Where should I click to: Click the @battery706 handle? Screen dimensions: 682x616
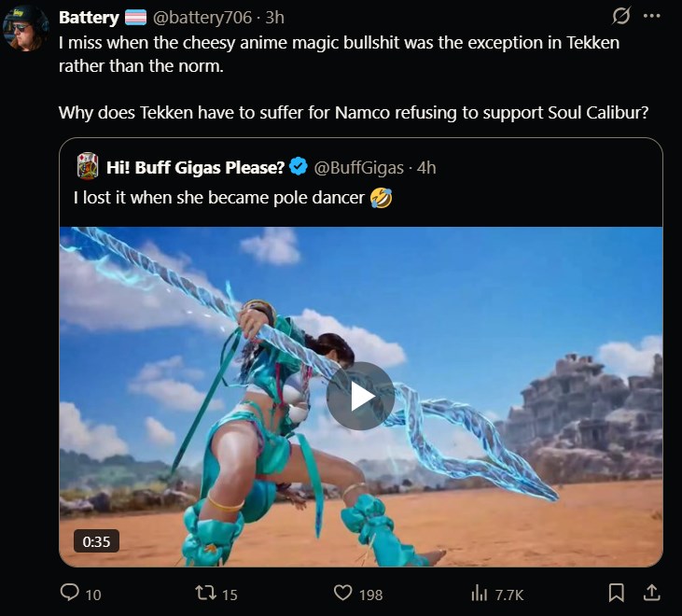pyautogui.click(x=202, y=18)
